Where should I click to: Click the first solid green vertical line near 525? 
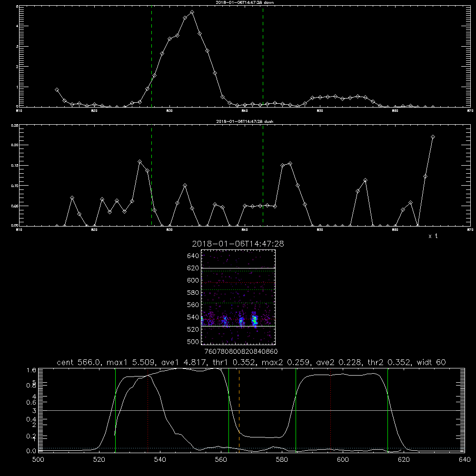click(115, 410)
